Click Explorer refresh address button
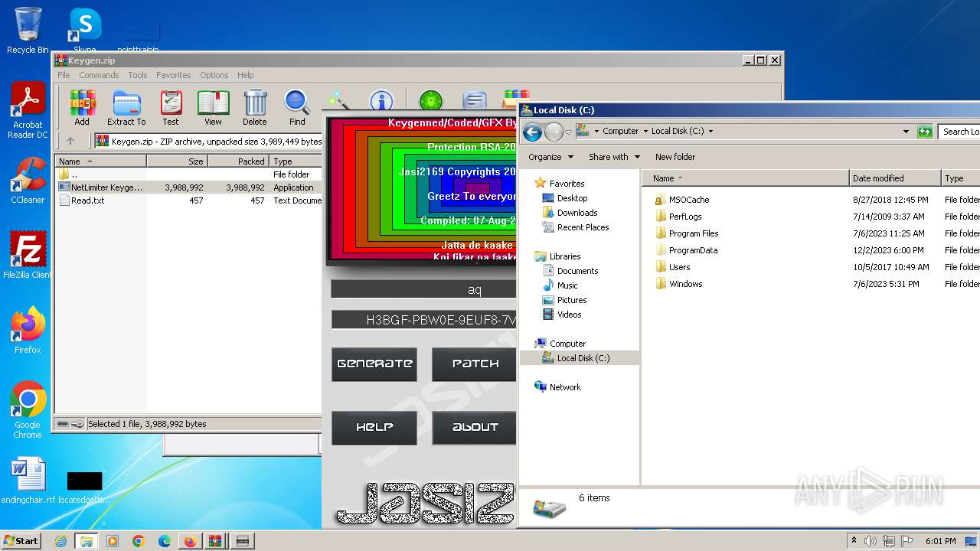The height and width of the screenshot is (551, 980). point(925,132)
